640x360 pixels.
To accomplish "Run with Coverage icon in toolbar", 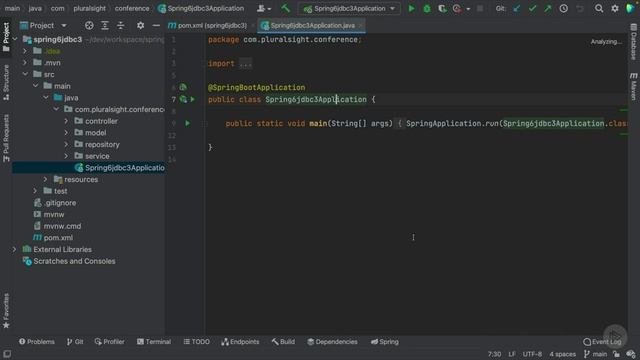I will 442,9.
